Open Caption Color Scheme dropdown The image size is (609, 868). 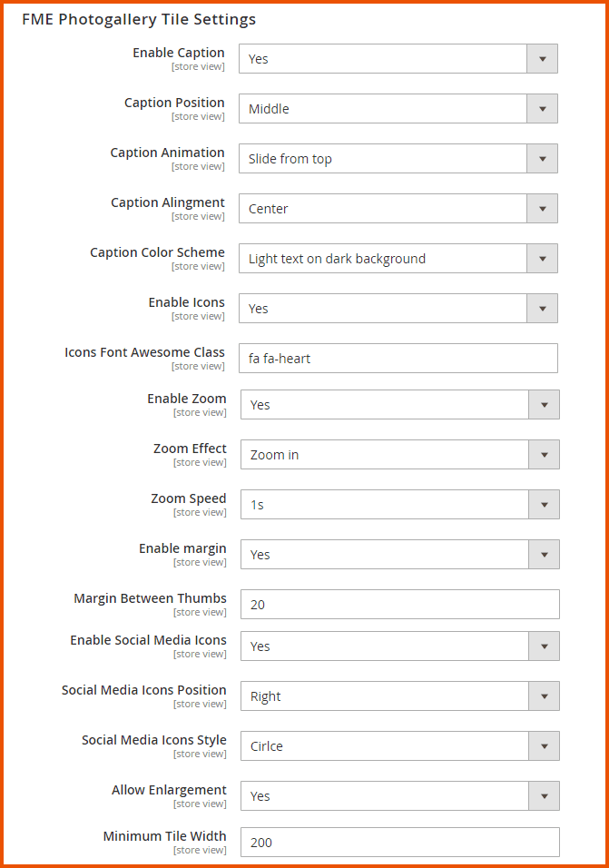(x=398, y=259)
